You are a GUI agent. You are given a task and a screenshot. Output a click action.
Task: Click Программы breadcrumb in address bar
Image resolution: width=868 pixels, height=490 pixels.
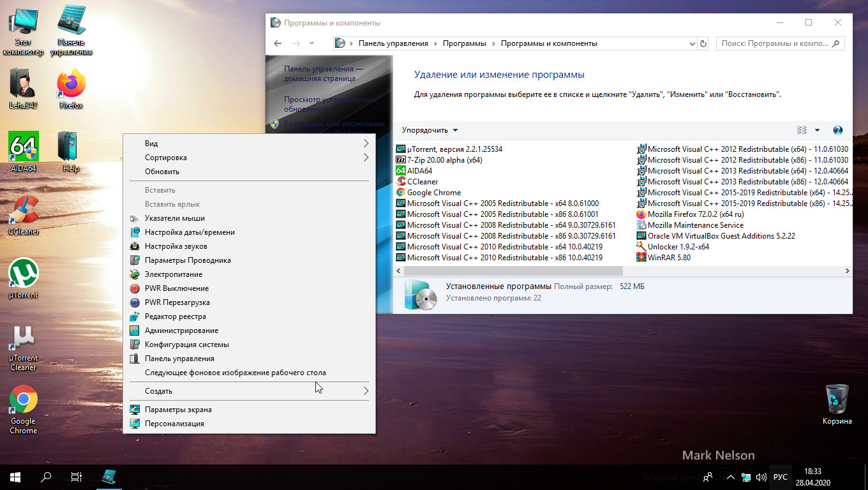(x=465, y=43)
